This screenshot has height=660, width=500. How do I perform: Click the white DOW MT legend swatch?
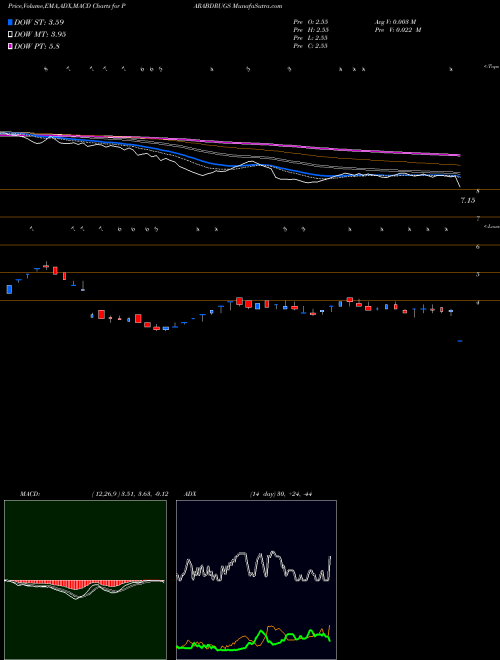pos(10,34)
